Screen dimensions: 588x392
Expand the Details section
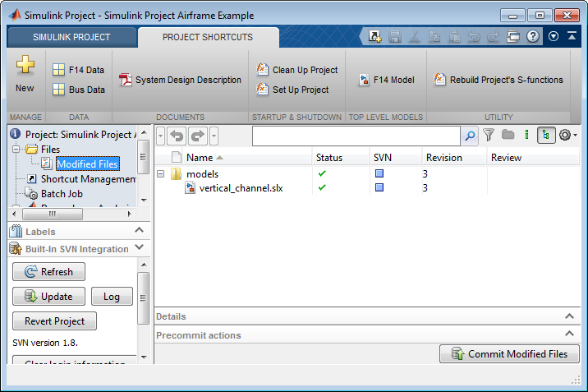(x=570, y=316)
